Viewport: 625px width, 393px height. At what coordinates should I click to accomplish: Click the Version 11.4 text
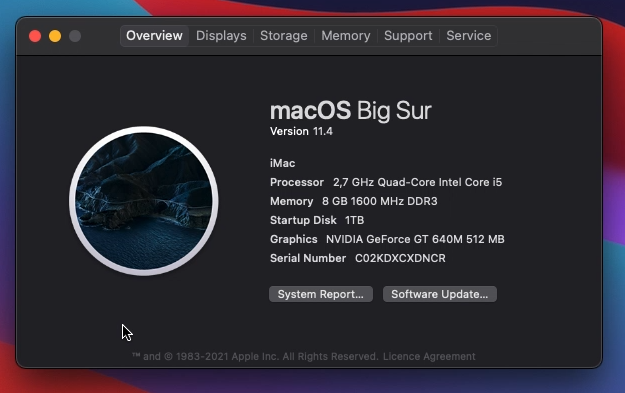point(301,132)
